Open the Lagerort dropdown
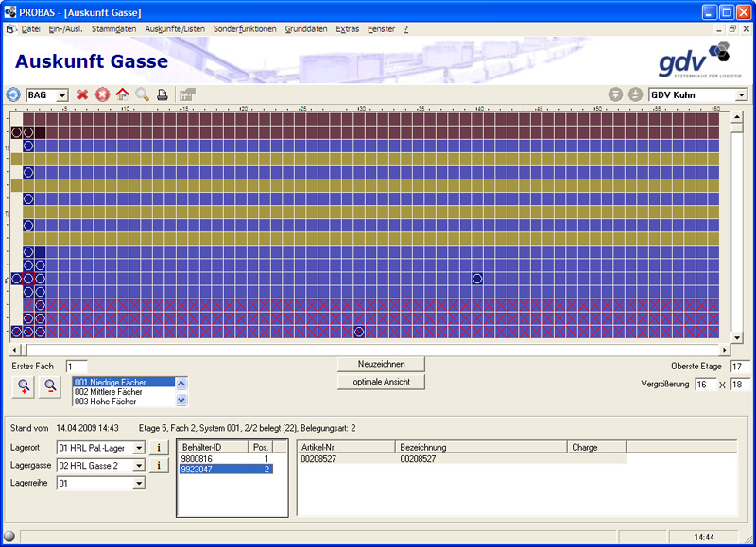The image size is (756, 547). click(x=139, y=448)
